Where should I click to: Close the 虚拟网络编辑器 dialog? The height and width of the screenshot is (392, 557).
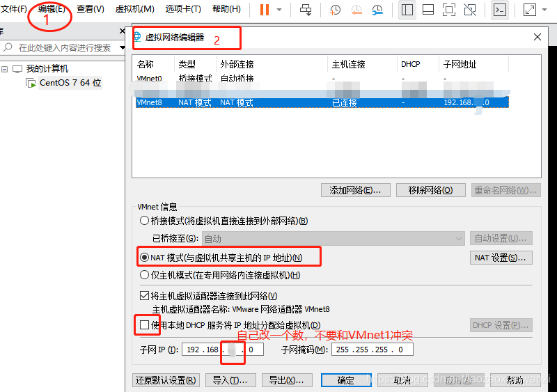point(538,37)
